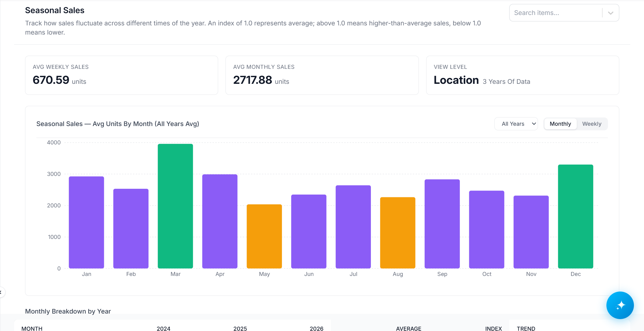
Task: Click the green December bar
Action: point(576,217)
